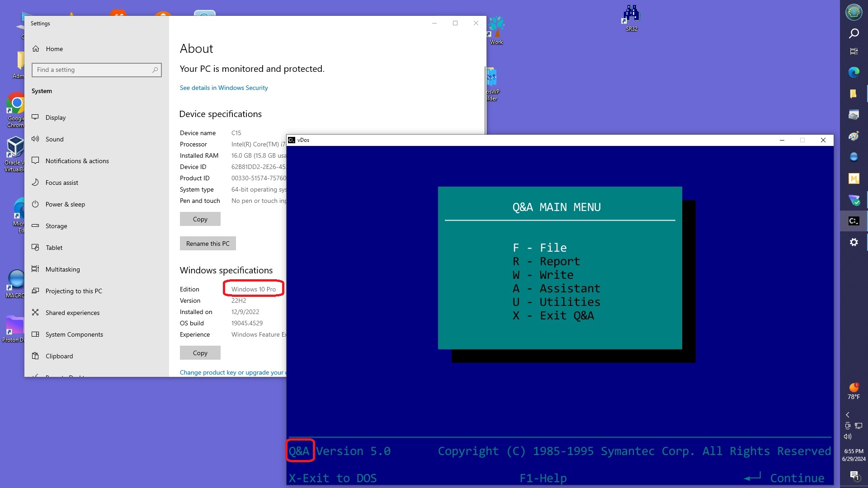Copy the device specifications
The width and height of the screenshot is (868, 488).
200,219
